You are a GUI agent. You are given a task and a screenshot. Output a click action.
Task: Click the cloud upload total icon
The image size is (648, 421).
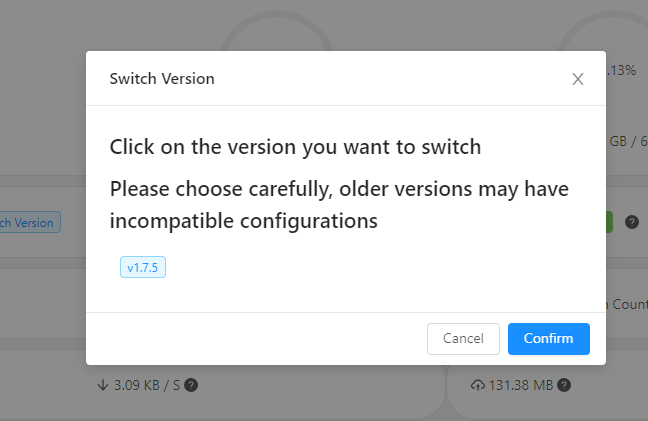click(476, 385)
